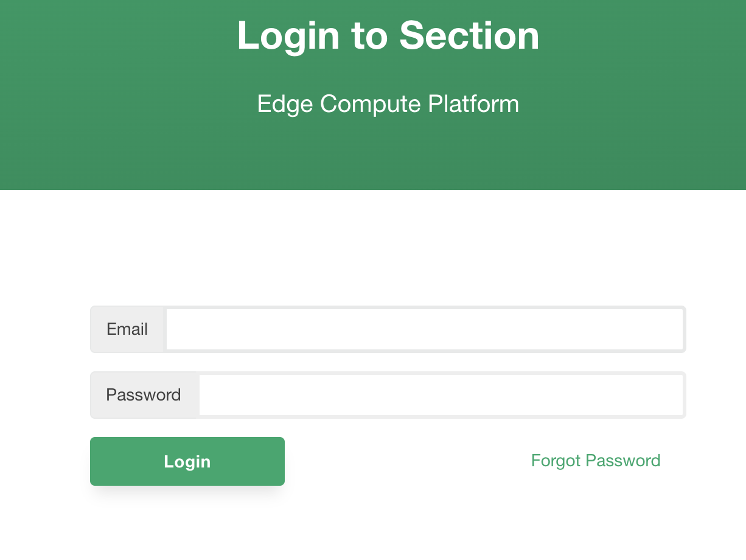Click the word "Platform" in the subtitle
This screenshot has width=746, height=560.
tap(473, 104)
